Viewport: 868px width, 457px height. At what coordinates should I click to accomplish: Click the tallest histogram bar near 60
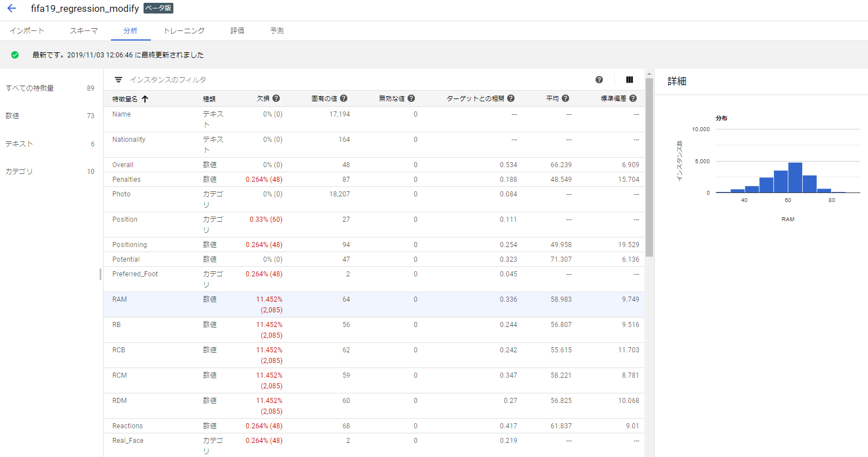point(795,177)
